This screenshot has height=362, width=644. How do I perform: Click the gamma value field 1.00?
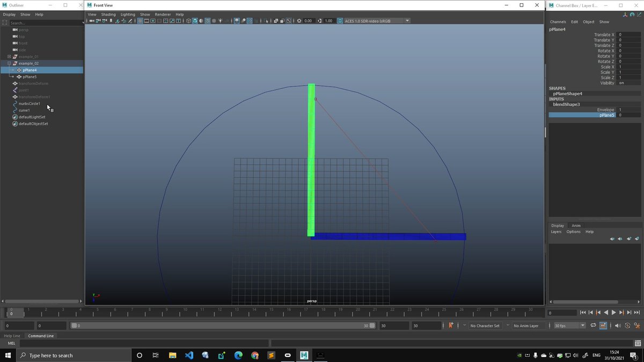tap(330, 20)
